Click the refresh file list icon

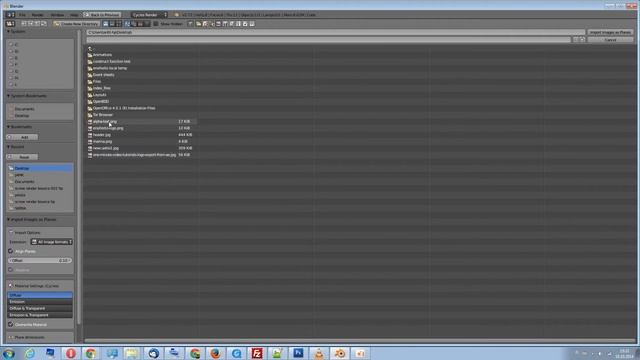click(44, 24)
